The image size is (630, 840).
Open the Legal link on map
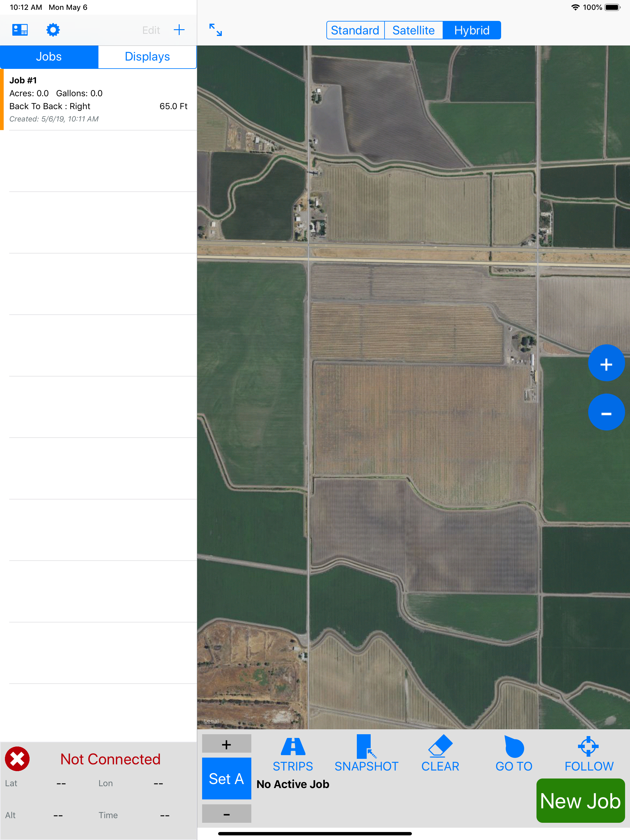[211, 721]
